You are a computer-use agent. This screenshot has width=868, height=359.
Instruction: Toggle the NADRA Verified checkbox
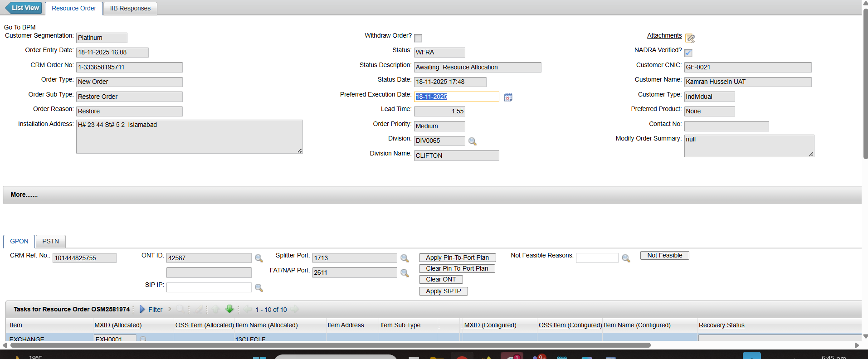pyautogui.click(x=688, y=53)
